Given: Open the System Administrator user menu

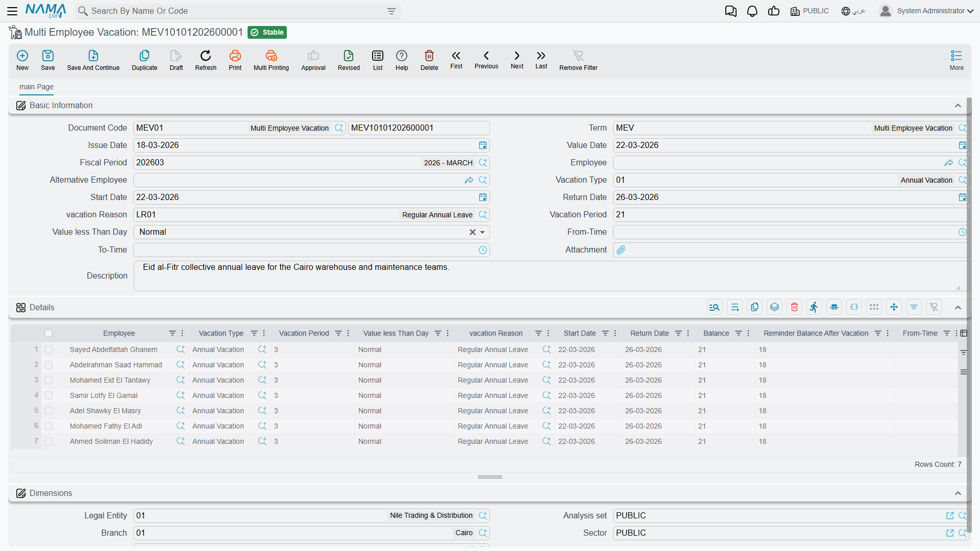Looking at the screenshot, I should point(926,11).
